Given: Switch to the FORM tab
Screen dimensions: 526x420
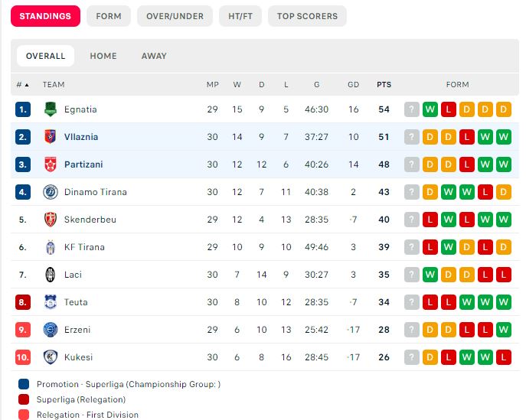Looking at the screenshot, I should 109,16.
